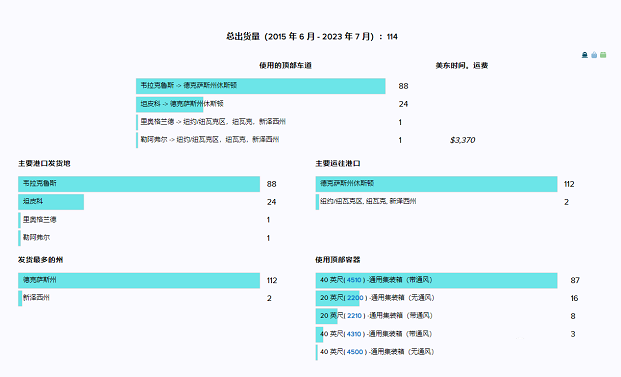Select 德克萨斯州 bar under 发货最多的州
This screenshot has height=377, width=621.
coord(139,280)
